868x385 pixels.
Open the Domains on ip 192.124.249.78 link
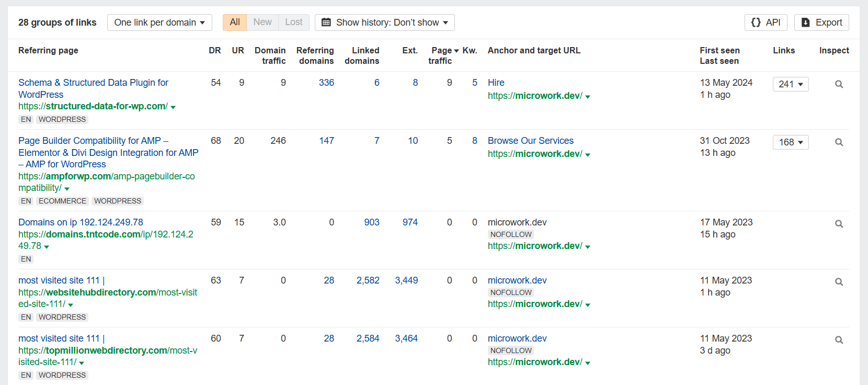point(81,222)
